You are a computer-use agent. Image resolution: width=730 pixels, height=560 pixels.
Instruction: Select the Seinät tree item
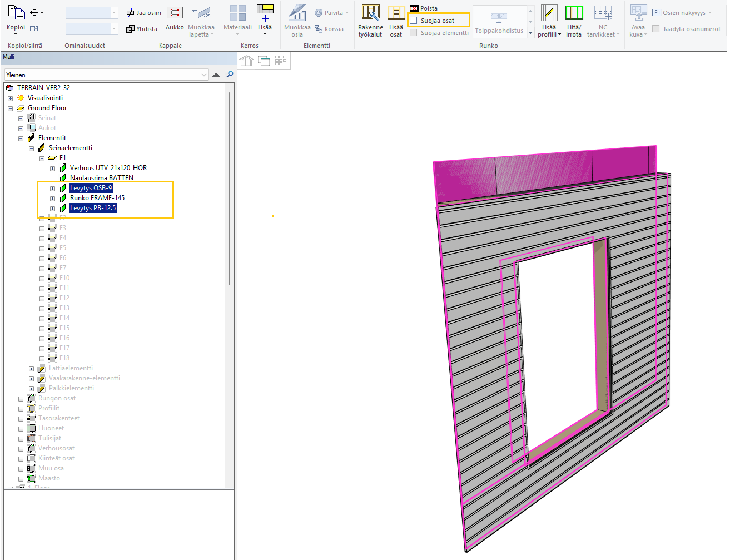(x=47, y=118)
